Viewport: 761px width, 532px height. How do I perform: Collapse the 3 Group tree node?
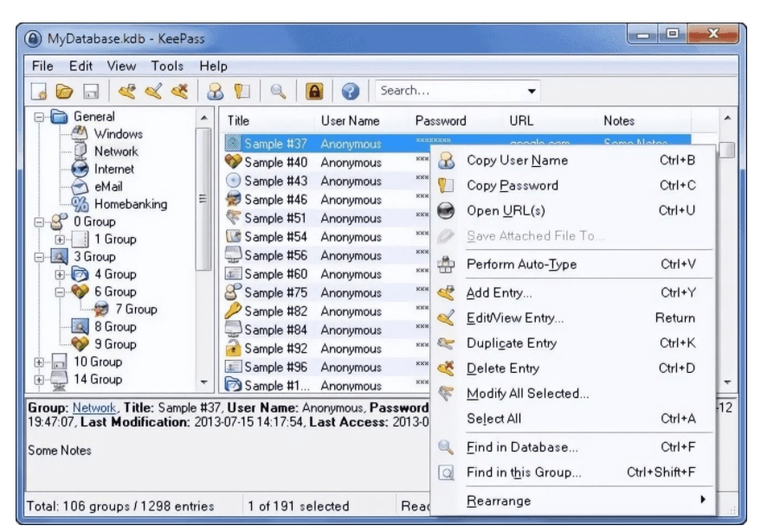[39, 257]
